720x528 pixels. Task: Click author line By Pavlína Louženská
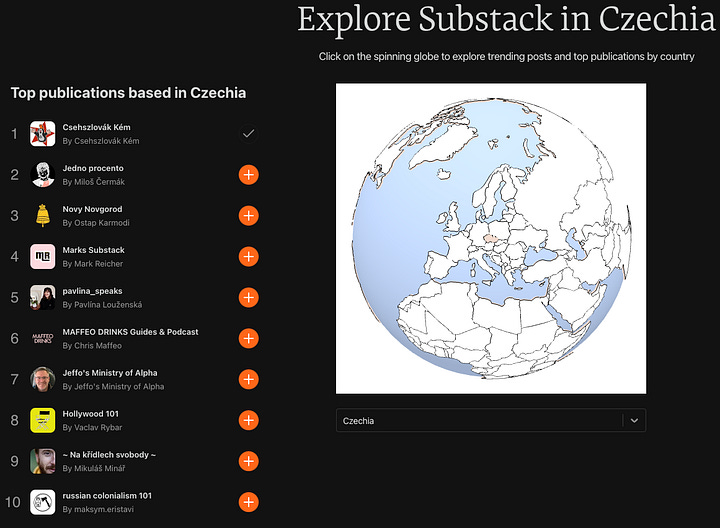click(x=102, y=304)
